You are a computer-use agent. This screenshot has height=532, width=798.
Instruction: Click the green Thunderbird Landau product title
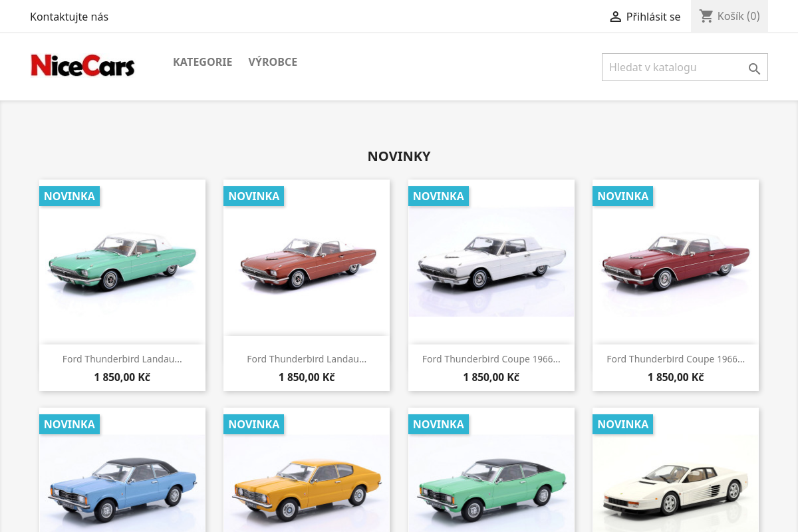[122, 359]
